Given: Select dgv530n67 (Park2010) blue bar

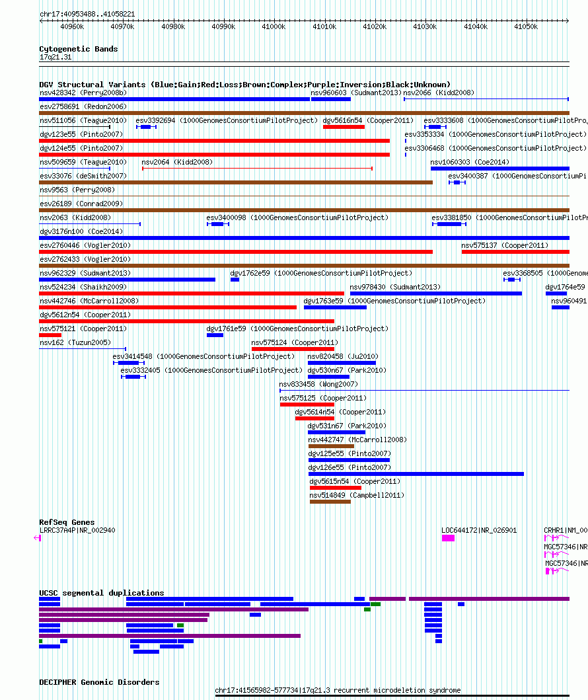Looking at the screenshot, I should click(x=328, y=377).
